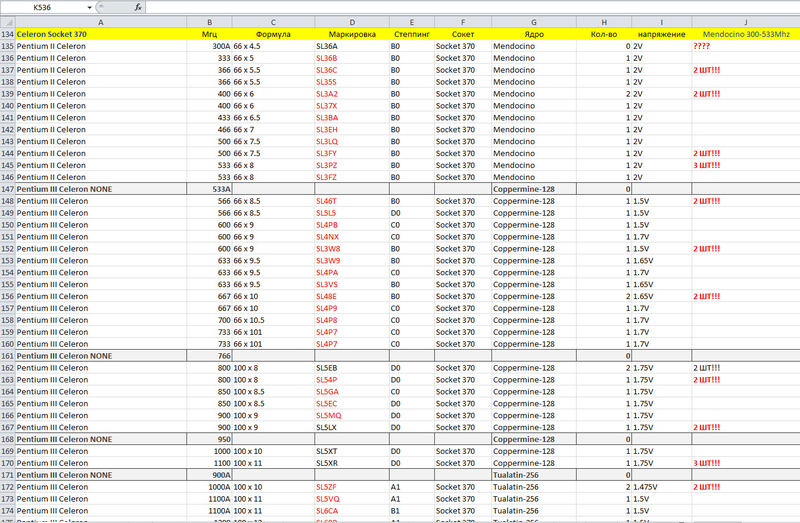The width and height of the screenshot is (800, 523).
Task: Click the '533A' cell in row 147
Action: (x=210, y=189)
